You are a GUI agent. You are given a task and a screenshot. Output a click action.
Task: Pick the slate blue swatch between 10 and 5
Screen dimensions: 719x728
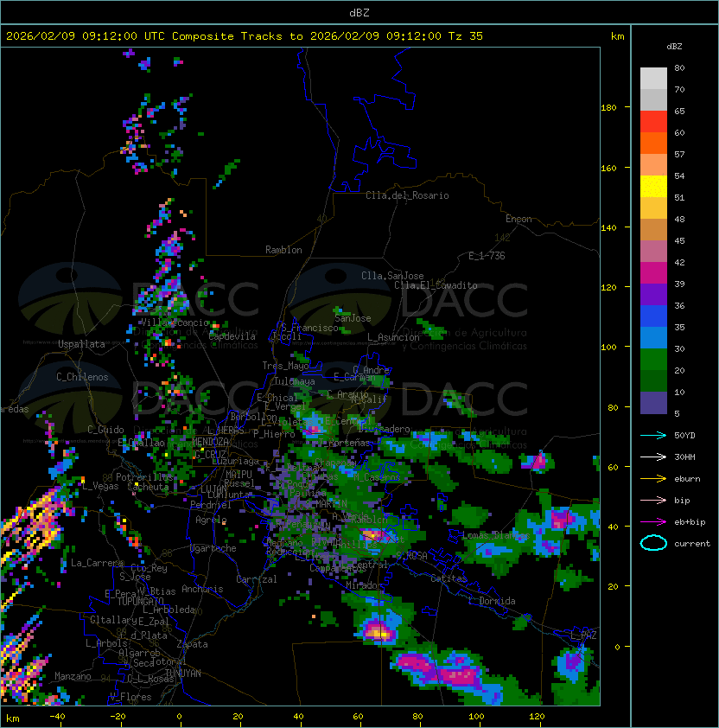[x=653, y=403]
